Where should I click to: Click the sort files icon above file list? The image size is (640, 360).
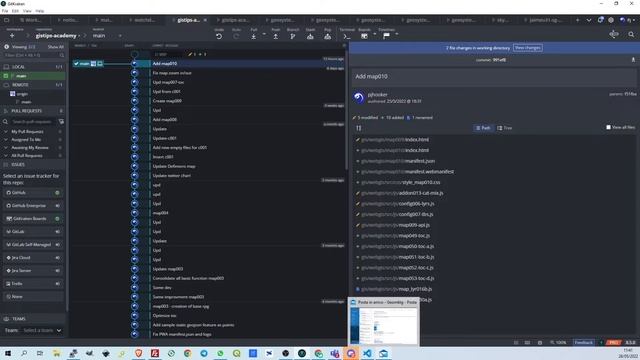click(x=359, y=128)
